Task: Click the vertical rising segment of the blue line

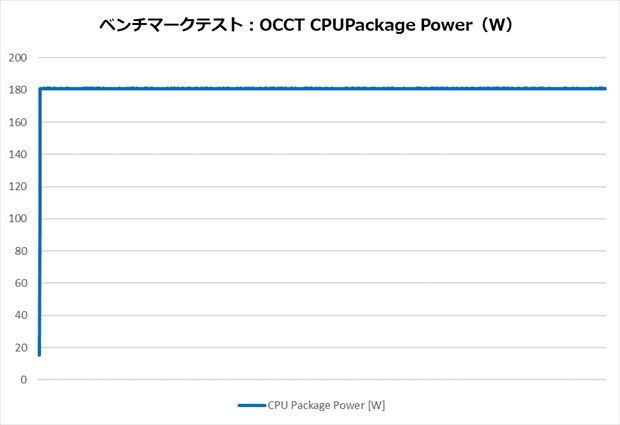Action: (x=39, y=220)
